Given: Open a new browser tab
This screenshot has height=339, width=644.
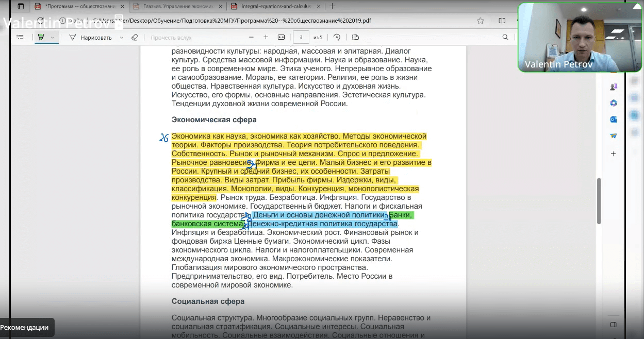Looking at the screenshot, I should click(x=332, y=6).
